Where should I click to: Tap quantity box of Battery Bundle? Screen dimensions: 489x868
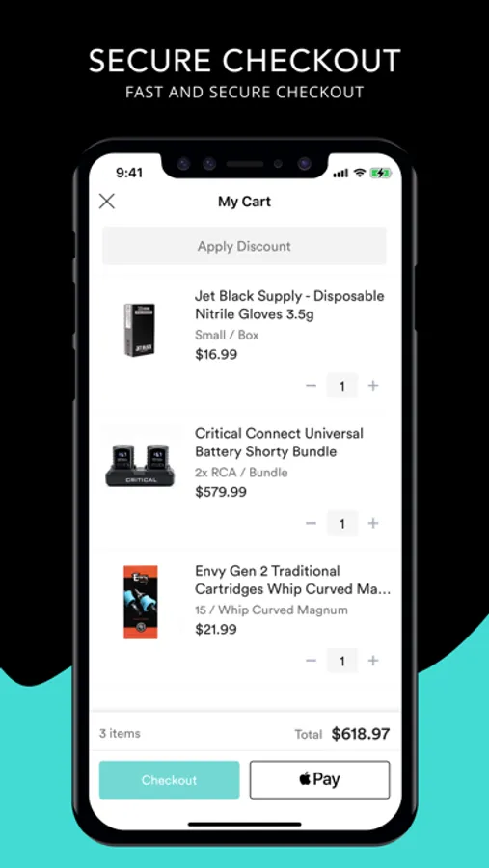click(341, 523)
